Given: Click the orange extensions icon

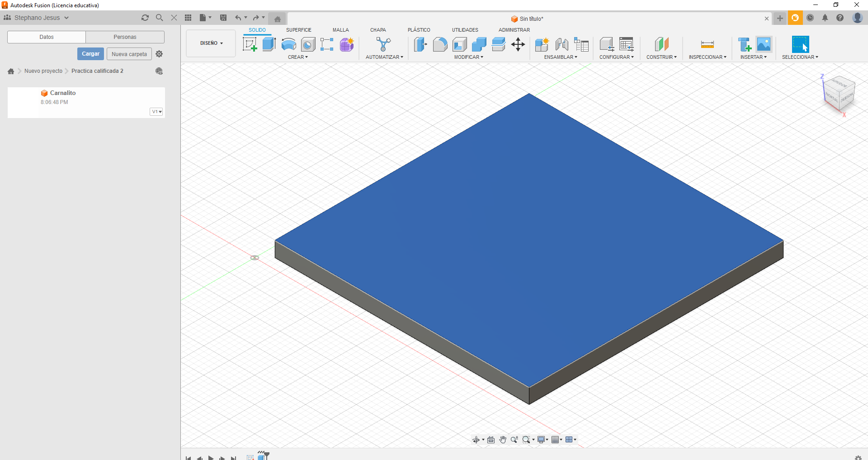Looking at the screenshot, I should coord(795,18).
